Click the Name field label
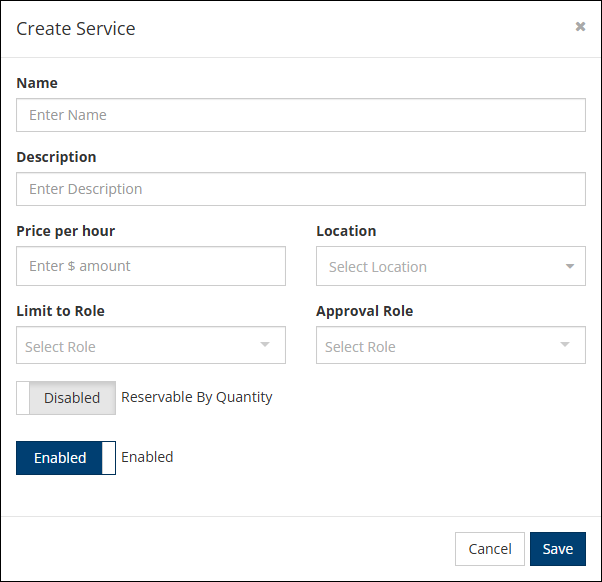The height and width of the screenshot is (582, 602). pyautogui.click(x=37, y=83)
